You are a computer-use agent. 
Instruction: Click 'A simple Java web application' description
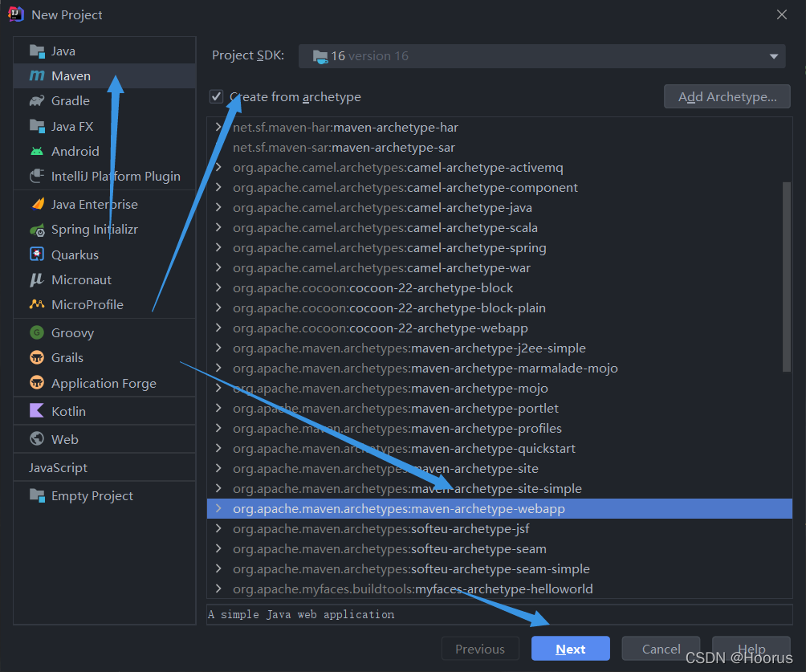[301, 614]
